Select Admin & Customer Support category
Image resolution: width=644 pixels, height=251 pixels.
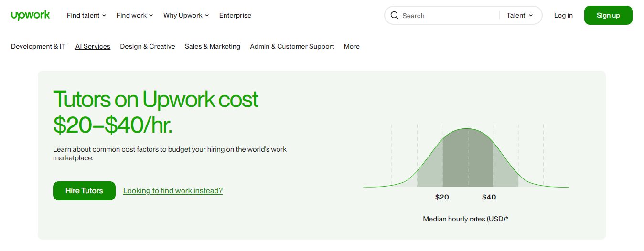pyautogui.click(x=292, y=46)
